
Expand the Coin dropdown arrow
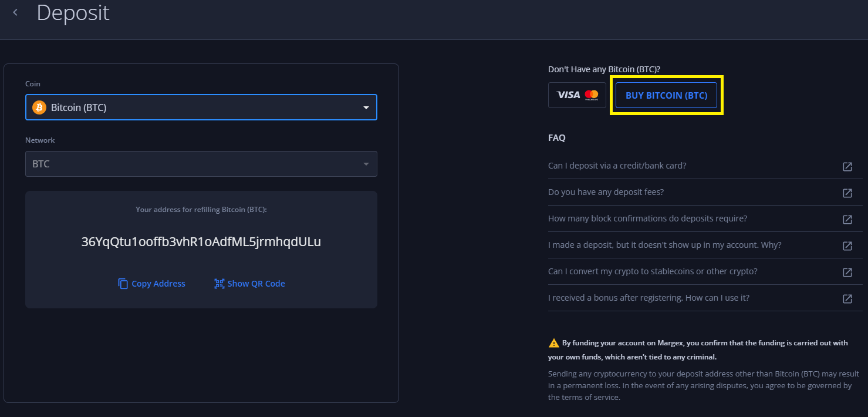click(366, 107)
